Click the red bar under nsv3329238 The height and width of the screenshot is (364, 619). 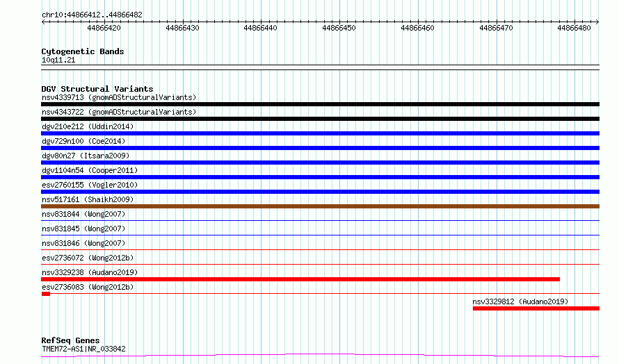pyautogui.click(x=300, y=279)
